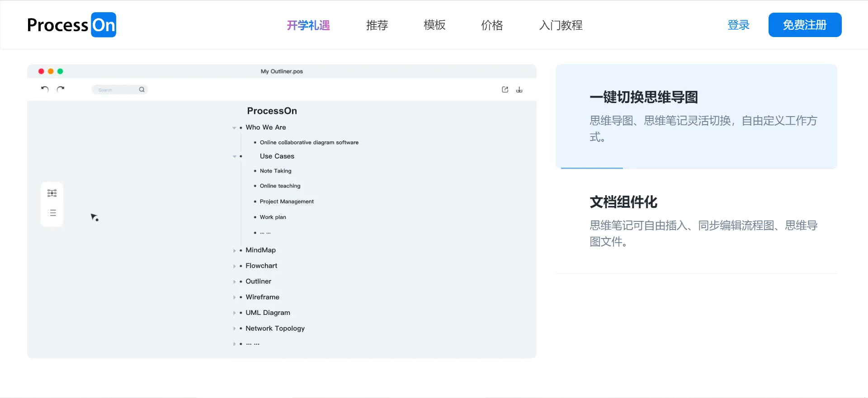This screenshot has width=868, height=398.
Task: Click the search magnifier icon
Action: coord(142,89)
